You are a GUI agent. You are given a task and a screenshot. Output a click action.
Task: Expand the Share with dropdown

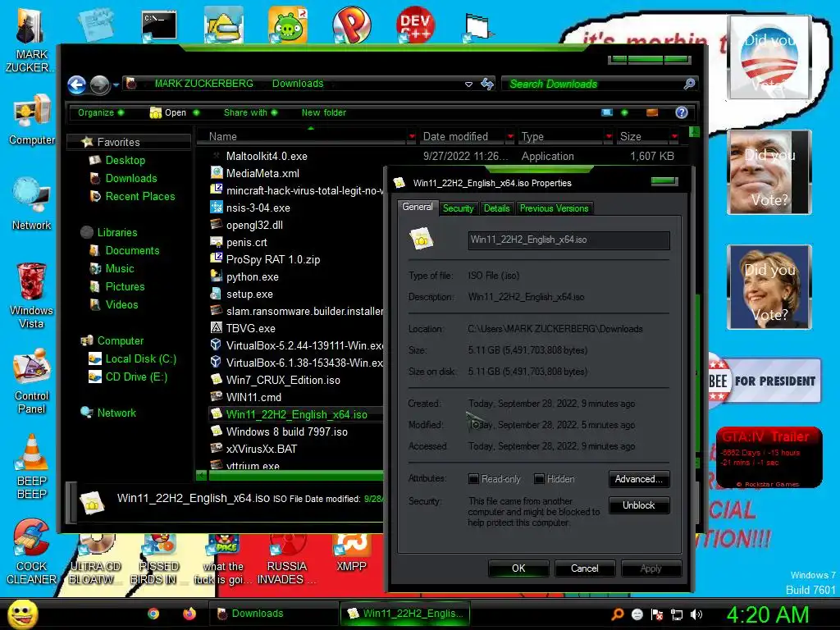click(x=251, y=112)
